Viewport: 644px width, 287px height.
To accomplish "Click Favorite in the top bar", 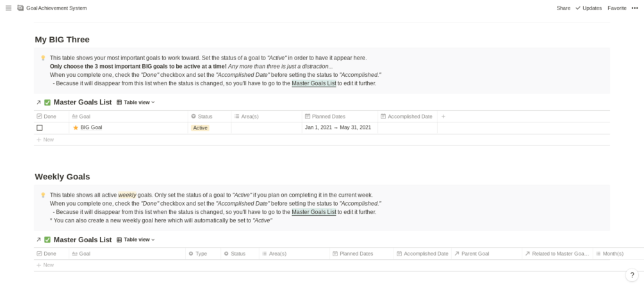I will pyautogui.click(x=616, y=8).
